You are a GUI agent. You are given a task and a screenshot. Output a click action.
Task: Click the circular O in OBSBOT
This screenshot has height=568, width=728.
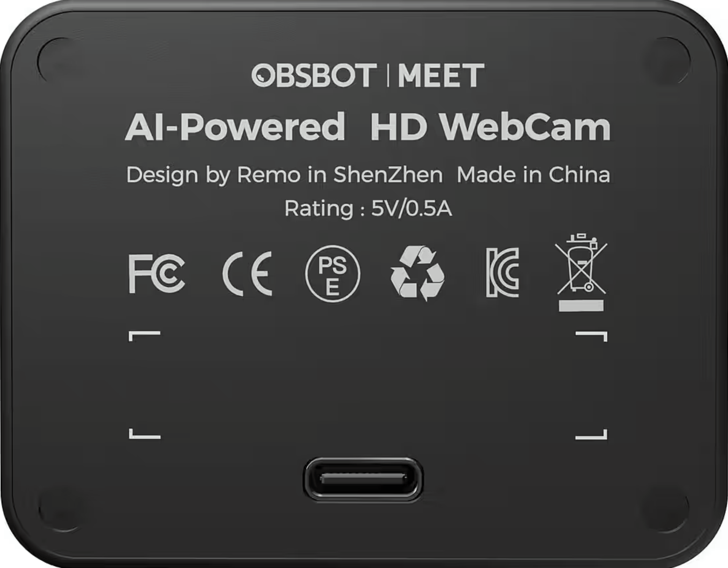(x=263, y=75)
